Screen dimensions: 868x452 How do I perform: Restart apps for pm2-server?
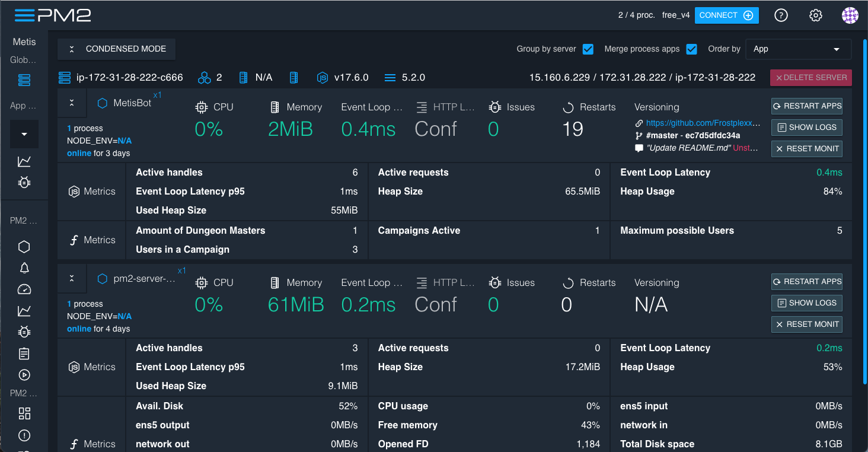click(807, 282)
